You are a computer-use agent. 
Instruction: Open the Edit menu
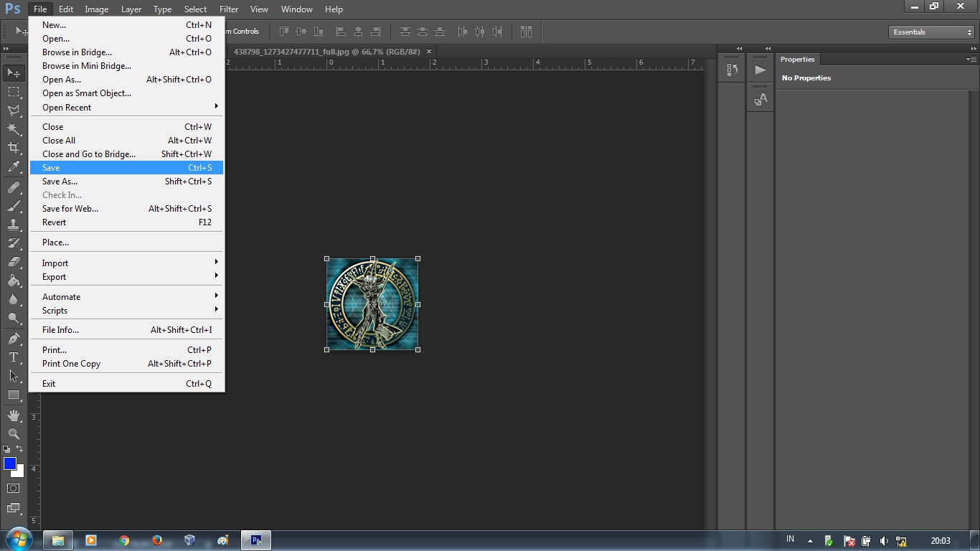click(x=66, y=9)
